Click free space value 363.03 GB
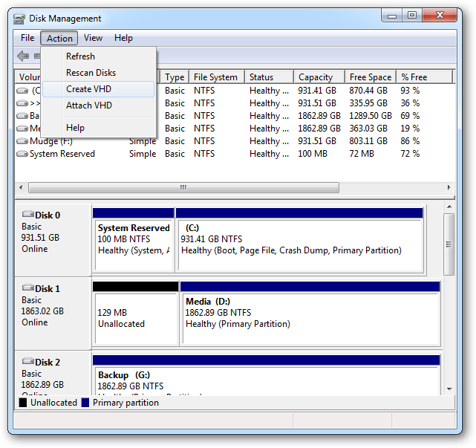476x448 pixels. pos(368,129)
